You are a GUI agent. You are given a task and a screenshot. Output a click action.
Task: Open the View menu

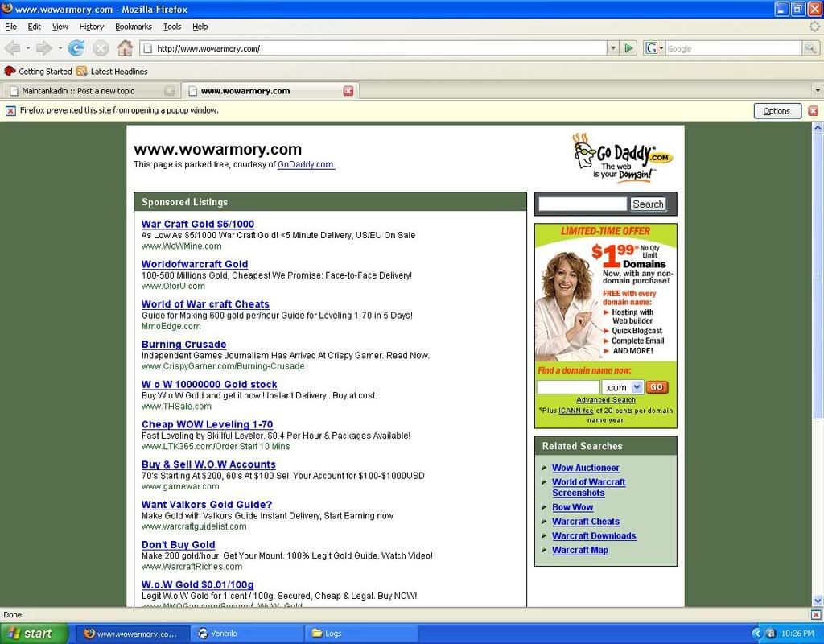coord(60,27)
